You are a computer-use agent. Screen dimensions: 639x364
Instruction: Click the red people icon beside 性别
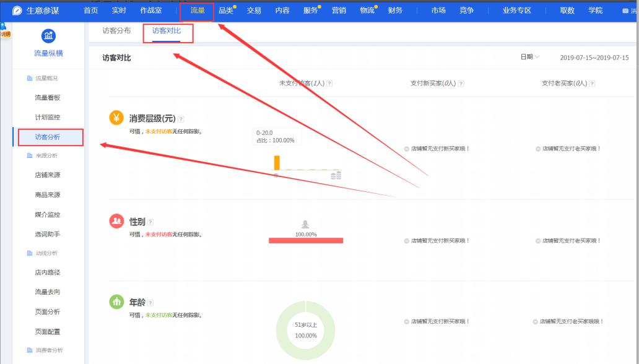point(117,220)
